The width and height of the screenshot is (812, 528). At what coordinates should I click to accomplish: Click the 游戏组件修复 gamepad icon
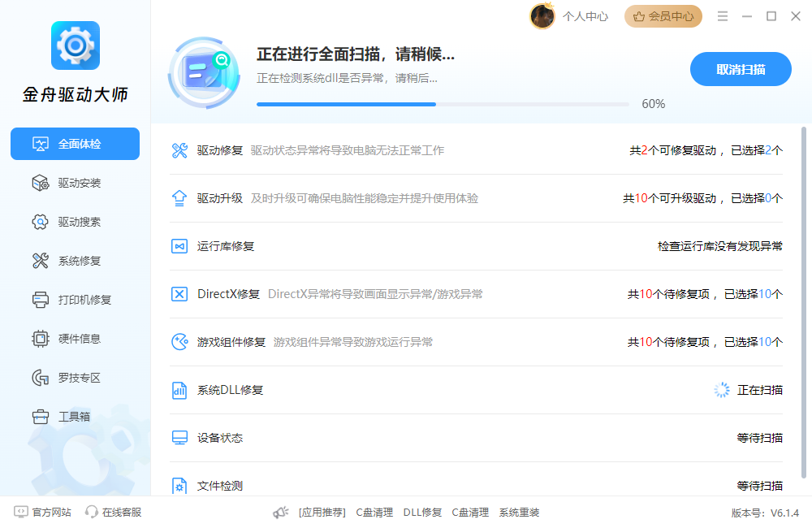pos(179,342)
